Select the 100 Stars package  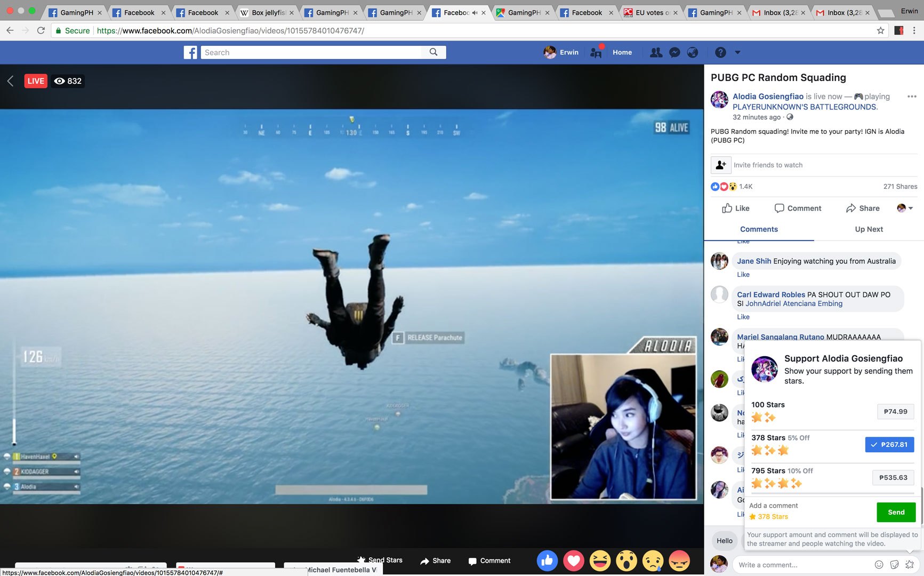click(x=895, y=411)
